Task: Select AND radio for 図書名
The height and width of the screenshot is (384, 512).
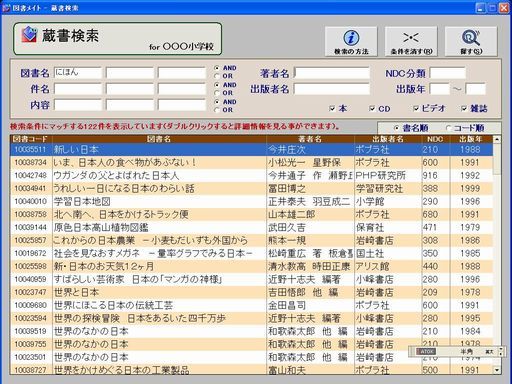Action: [217, 68]
